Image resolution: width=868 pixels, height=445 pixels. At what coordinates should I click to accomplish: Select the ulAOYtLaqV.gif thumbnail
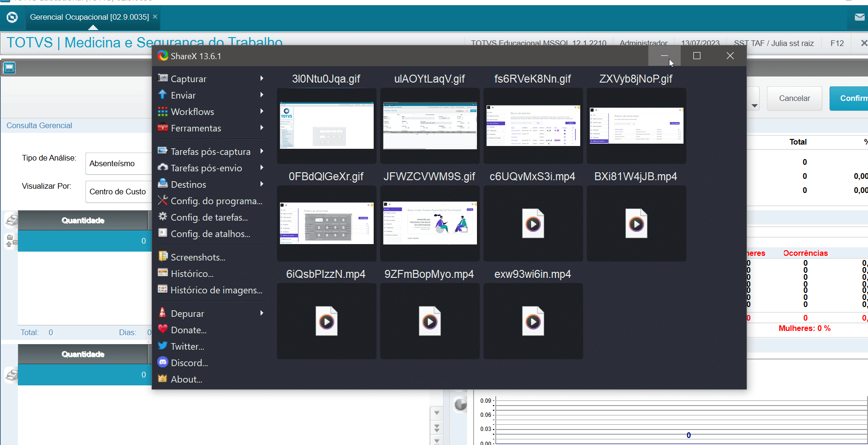pyautogui.click(x=430, y=125)
